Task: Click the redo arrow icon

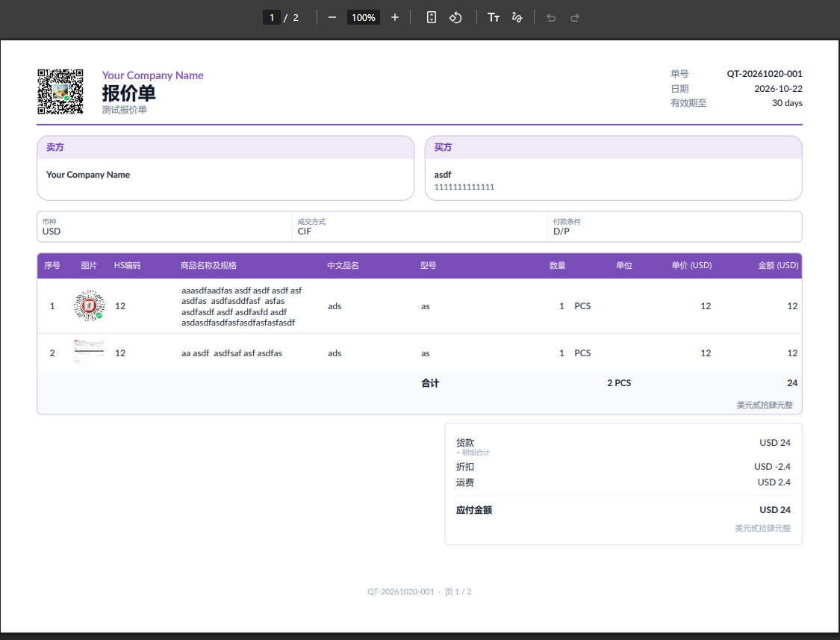Action: [575, 18]
